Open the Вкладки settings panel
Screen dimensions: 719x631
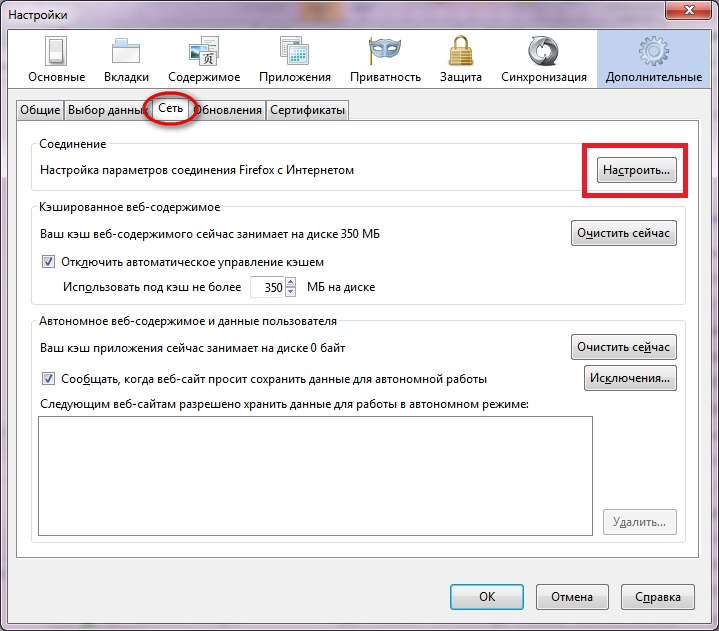pyautogui.click(x=126, y=60)
